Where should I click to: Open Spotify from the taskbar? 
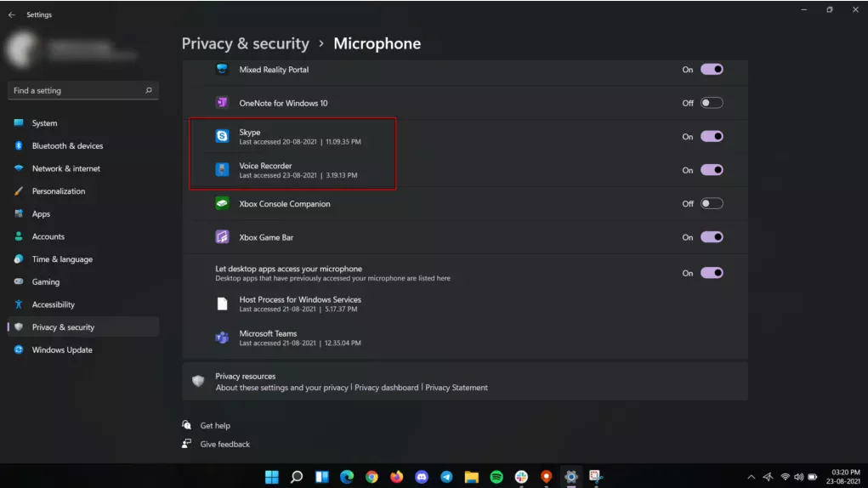coord(496,477)
